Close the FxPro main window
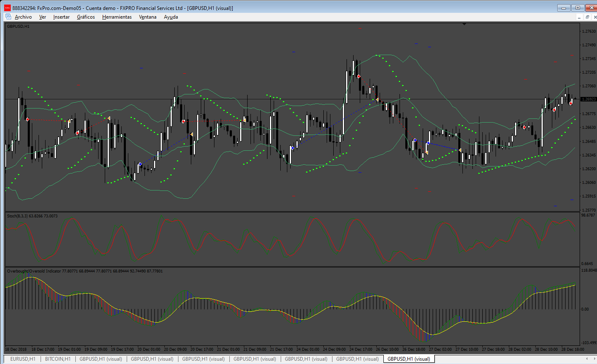This screenshot has height=364, width=597. click(591, 7)
